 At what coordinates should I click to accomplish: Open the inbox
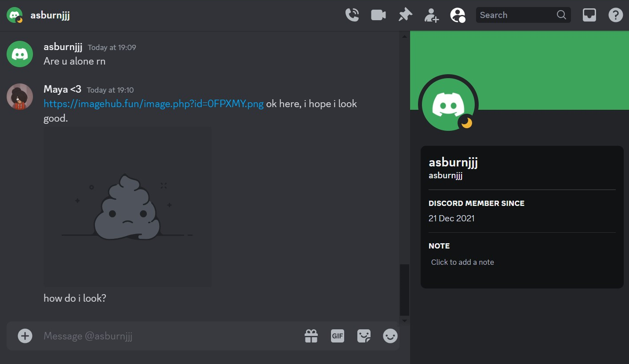tap(589, 15)
